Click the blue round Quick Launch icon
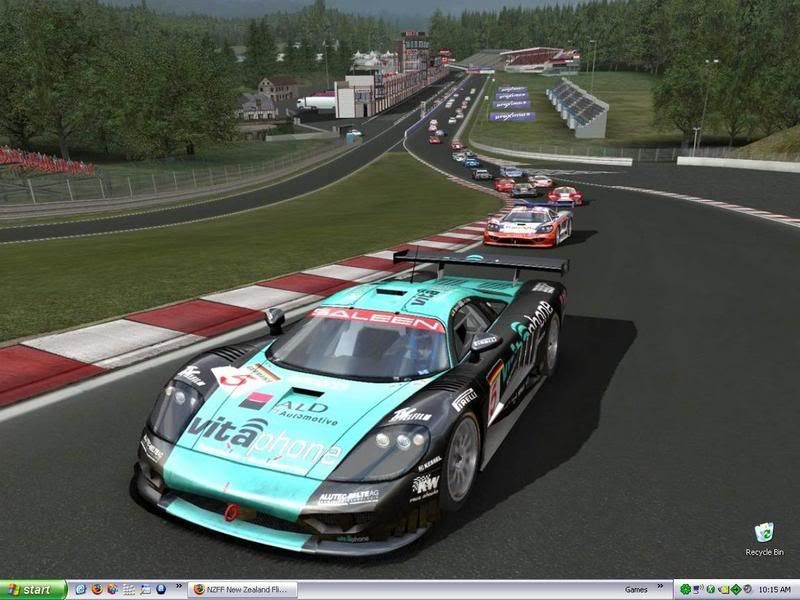The width and height of the screenshot is (800, 600). (x=161, y=590)
